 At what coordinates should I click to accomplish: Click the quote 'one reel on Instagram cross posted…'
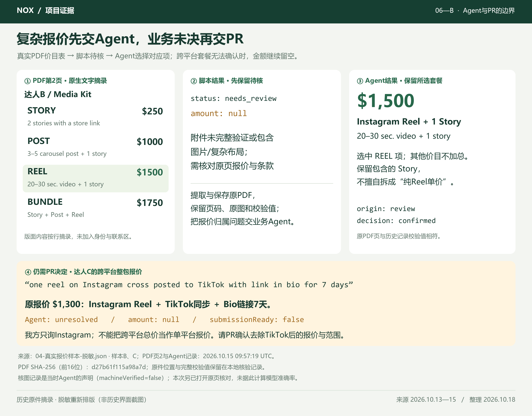(189, 285)
